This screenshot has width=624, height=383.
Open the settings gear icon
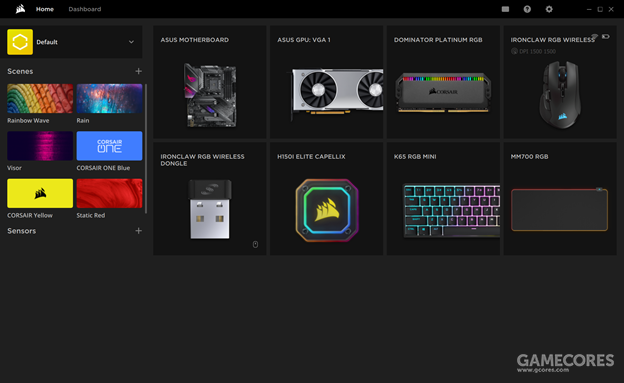549,9
